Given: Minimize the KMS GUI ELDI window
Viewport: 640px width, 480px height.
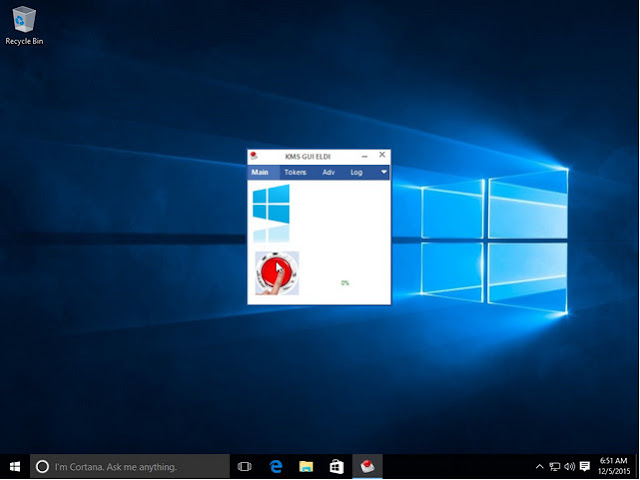Looking at the screenshot, I should pyautogui.click(x=364, y=156).
